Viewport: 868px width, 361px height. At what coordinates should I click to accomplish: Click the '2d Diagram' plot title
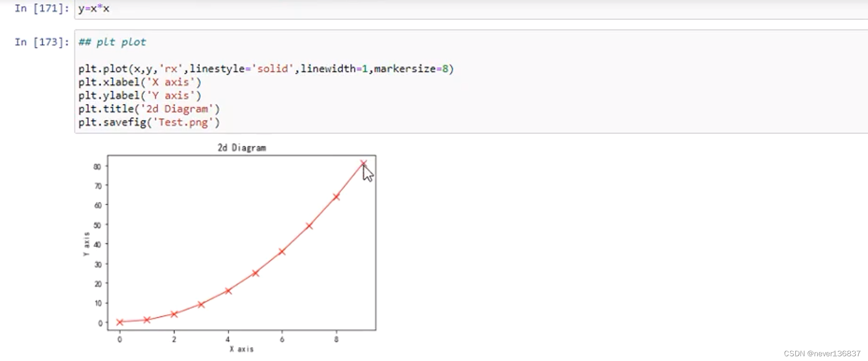point(242,148)
